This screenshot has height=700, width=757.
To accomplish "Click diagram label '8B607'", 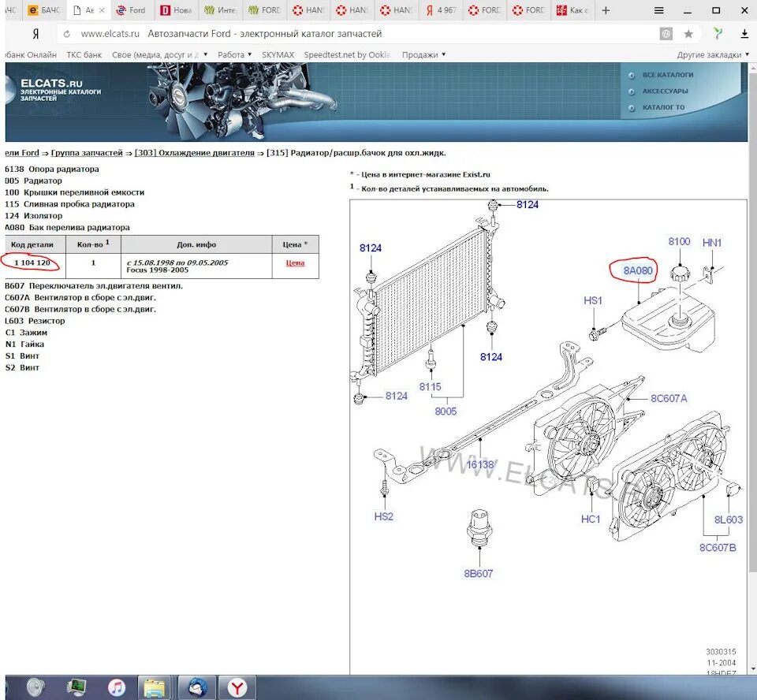I will click(x=479, y=574).
